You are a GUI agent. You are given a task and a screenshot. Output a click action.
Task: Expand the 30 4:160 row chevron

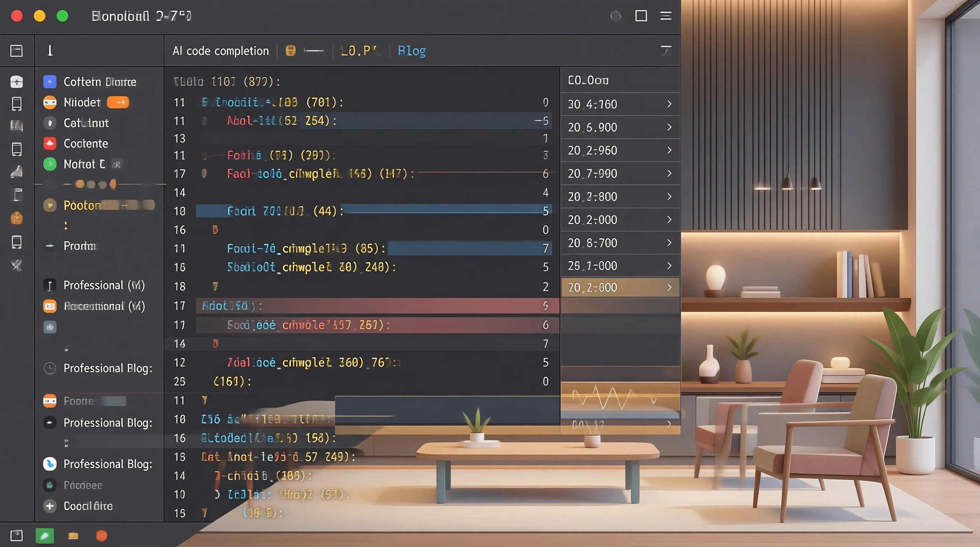[x=669, y=104]
